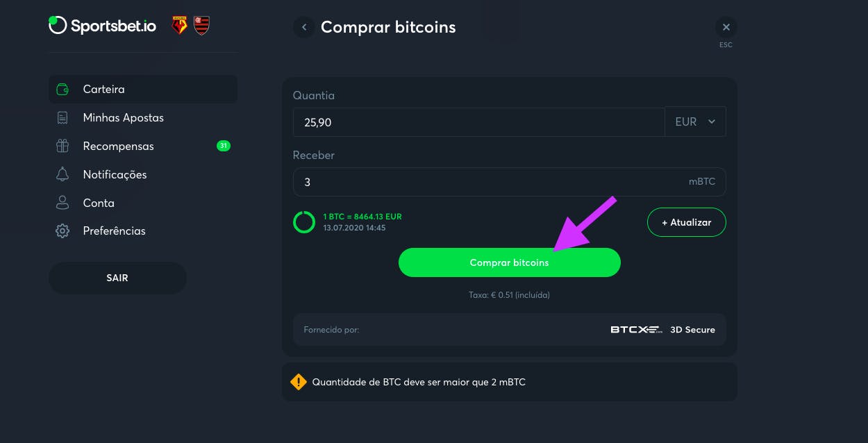The width and height of the screenshot is (868, 443).
Task: Click the Watford club crest icon
Action: click(179, 26)
